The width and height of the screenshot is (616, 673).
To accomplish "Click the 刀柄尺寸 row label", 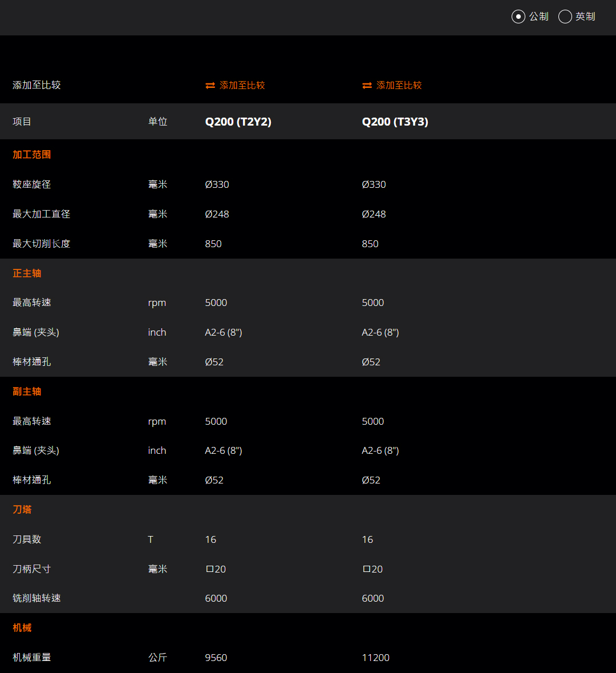I will tap(32, 569).
